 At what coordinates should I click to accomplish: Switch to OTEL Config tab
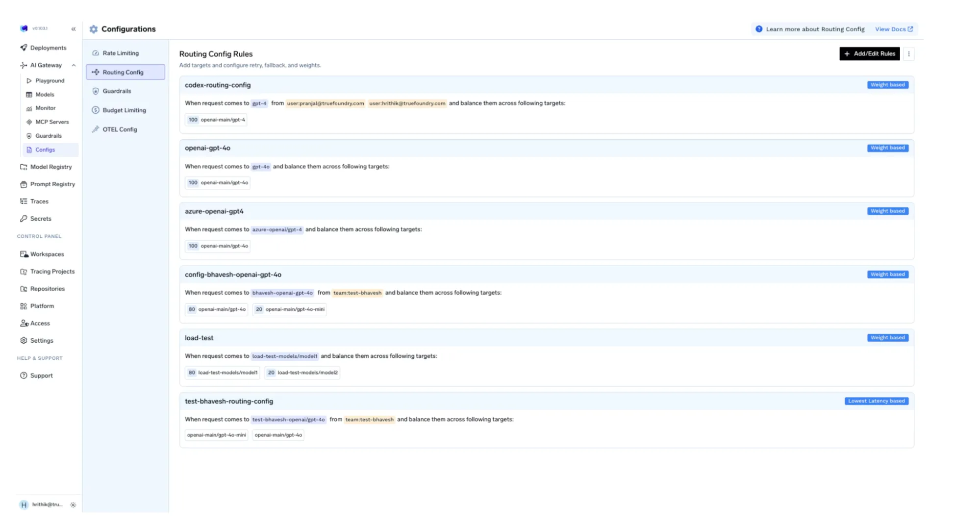tap(126, 129)
